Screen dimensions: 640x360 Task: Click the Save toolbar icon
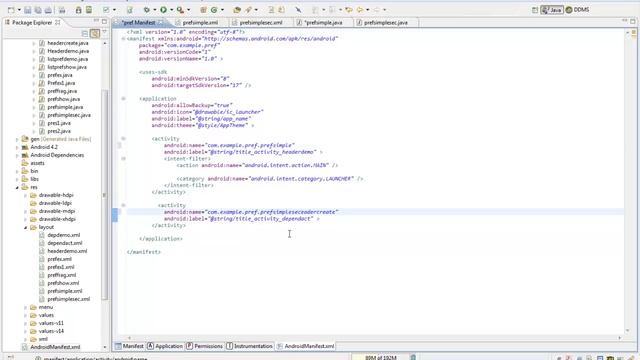pyautogui.click(x=28, y=10)
